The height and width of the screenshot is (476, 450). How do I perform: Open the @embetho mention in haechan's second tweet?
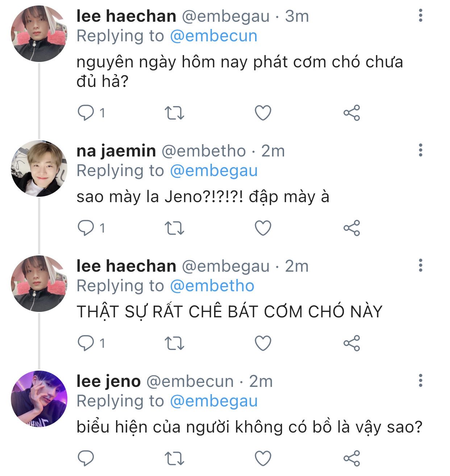(212, 286)
